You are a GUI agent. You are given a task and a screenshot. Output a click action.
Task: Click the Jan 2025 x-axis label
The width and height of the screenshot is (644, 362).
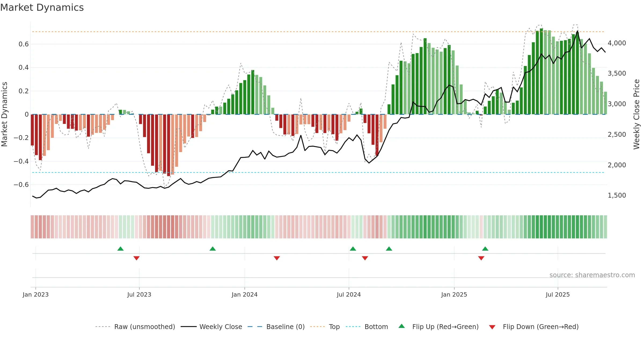[454, 294]
